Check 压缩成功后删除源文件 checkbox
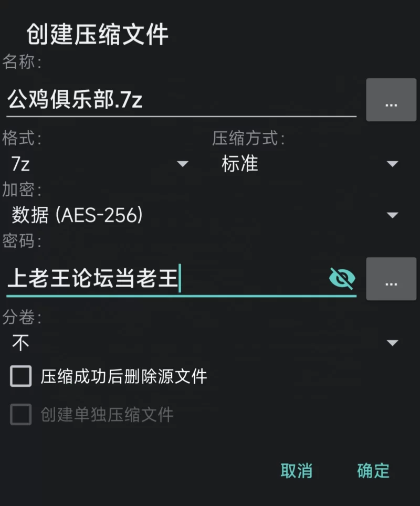The height and width of the screenshot is (506, 420). tap(20, 376)
